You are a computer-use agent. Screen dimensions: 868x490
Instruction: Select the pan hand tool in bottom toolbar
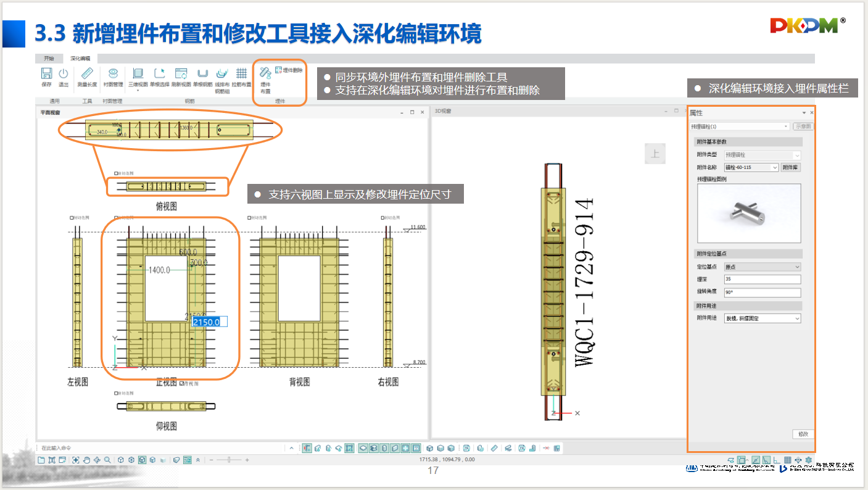pyautogui.click(x=86, y=460)
